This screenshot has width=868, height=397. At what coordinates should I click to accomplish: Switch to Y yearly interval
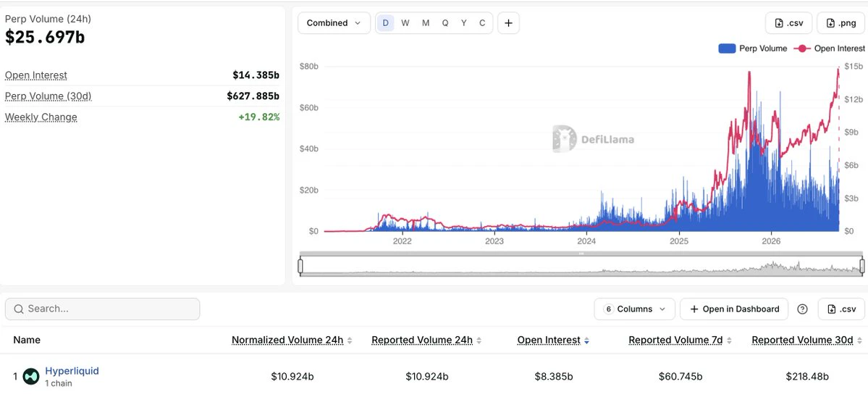pos(464,23)
